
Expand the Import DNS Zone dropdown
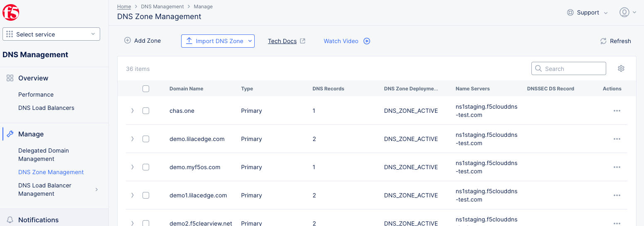point(250,41)
